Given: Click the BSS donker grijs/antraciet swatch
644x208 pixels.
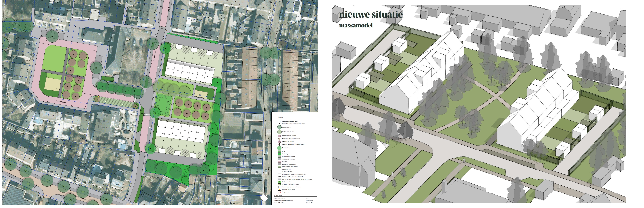Looking at the screenshot, I should [x=279, y=164].
